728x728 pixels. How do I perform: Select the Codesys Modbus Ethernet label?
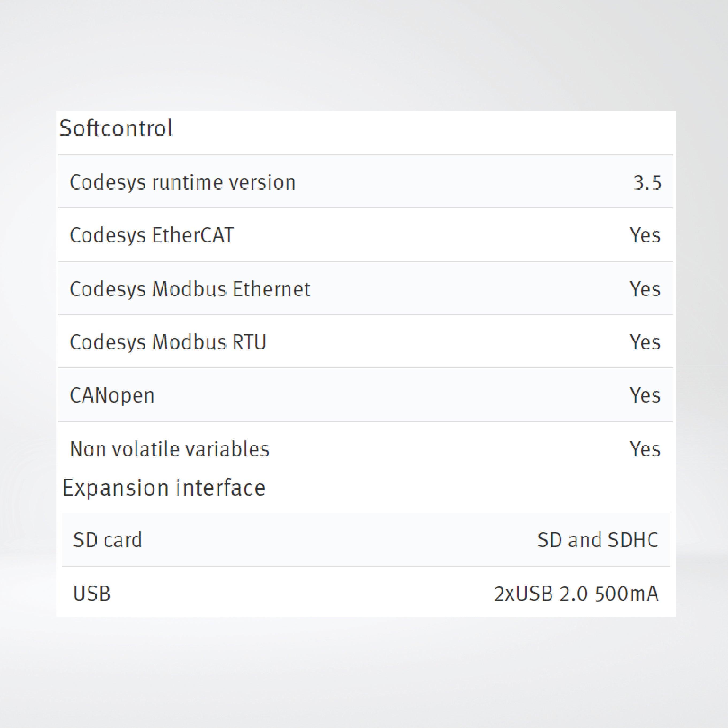(x=190, y=289)
